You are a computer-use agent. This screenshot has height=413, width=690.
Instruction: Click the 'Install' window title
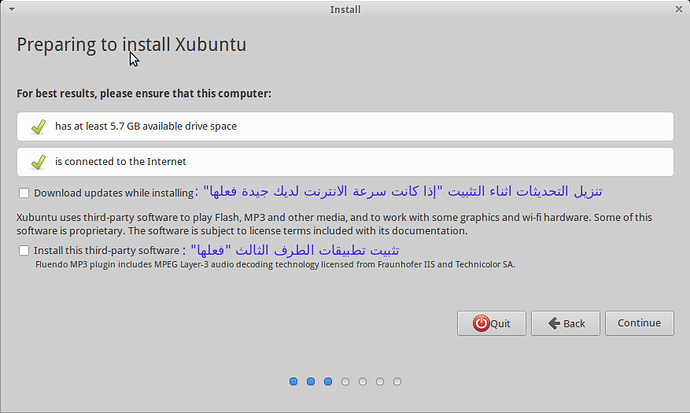pyautogui.click(x=345, y=10)
